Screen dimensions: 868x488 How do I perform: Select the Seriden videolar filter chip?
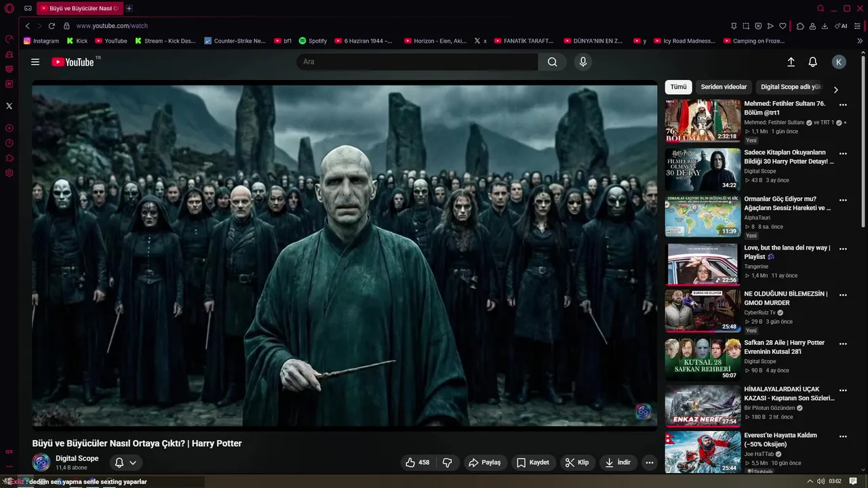(724, 87)
